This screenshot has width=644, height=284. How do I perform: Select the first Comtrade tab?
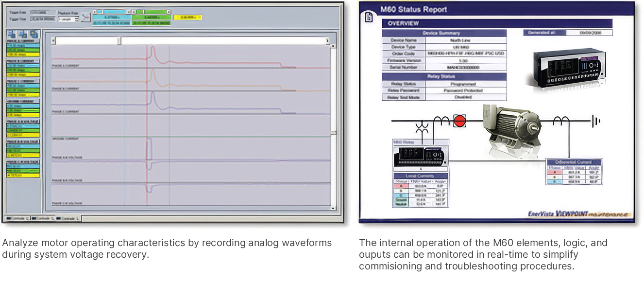pyautogui.click(x=17, y=218)
